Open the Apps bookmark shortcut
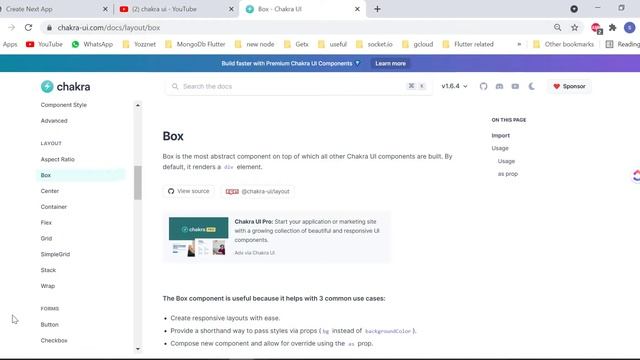The height and width of the screenshot is (360, 640). [9, 44]
